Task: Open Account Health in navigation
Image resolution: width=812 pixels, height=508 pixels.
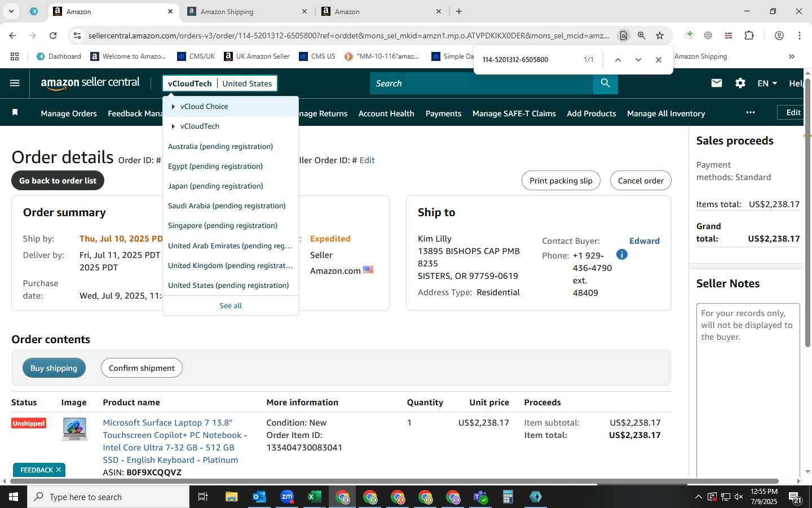Action: point(386,113)
